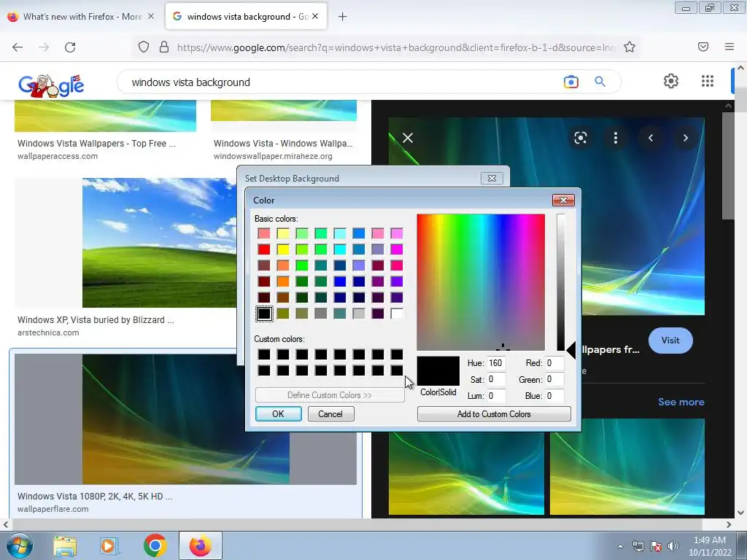Close the windows vista background tab
The height and width of the screenshot is (560, 747).
pyautogui.click(x=315, y=17)
